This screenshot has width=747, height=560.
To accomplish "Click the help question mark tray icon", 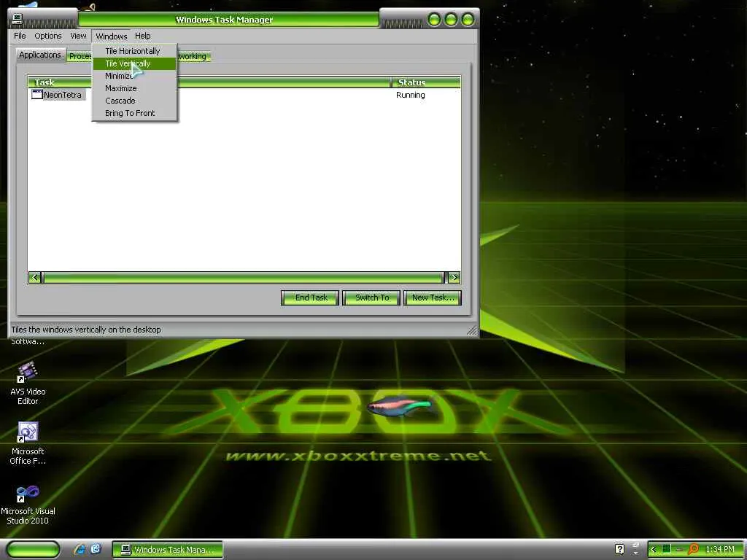I will click(x=619, y=550).
